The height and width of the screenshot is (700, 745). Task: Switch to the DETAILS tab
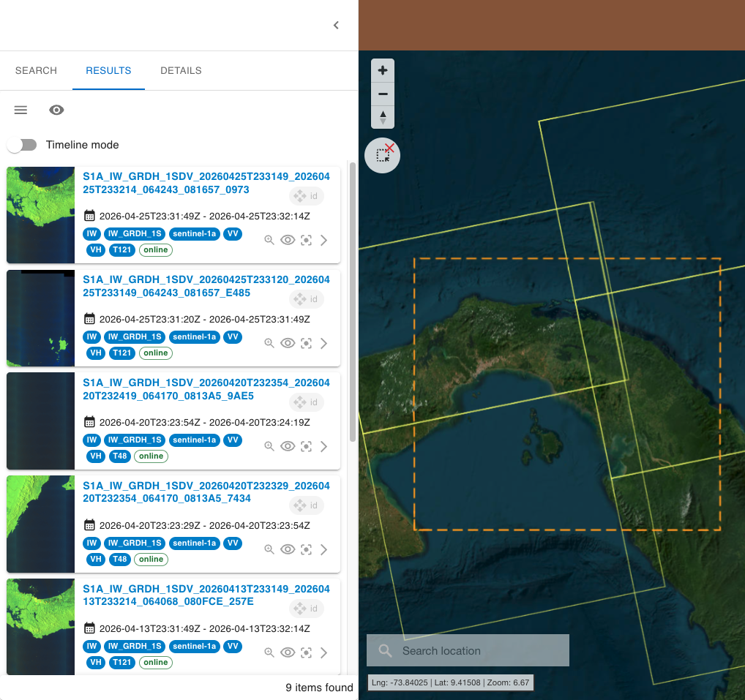pyautogui.click(x=181, y=71)
